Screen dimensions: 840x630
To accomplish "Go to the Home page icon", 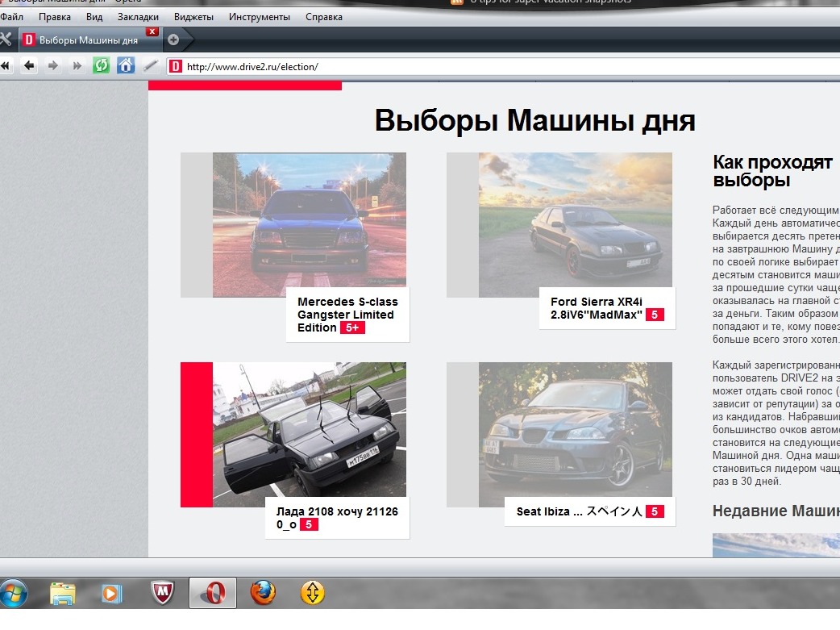I will [125, 66].
